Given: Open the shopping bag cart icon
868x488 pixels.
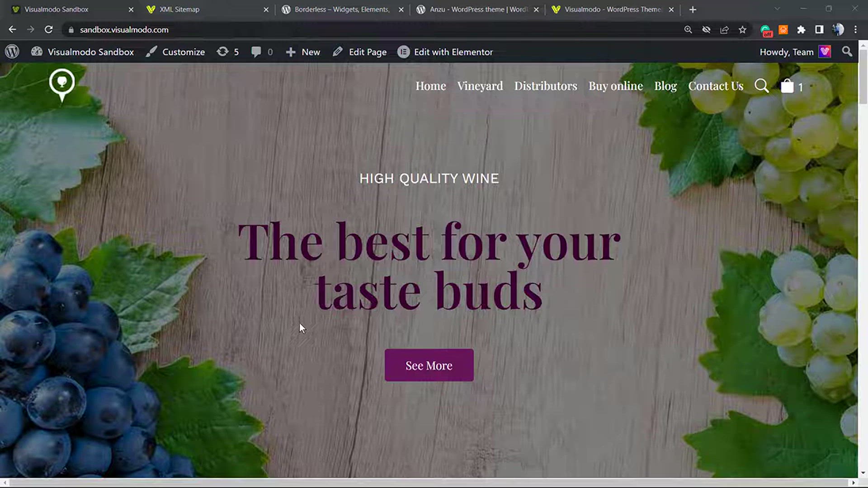Looking at the screenshot, I should 787,86.
